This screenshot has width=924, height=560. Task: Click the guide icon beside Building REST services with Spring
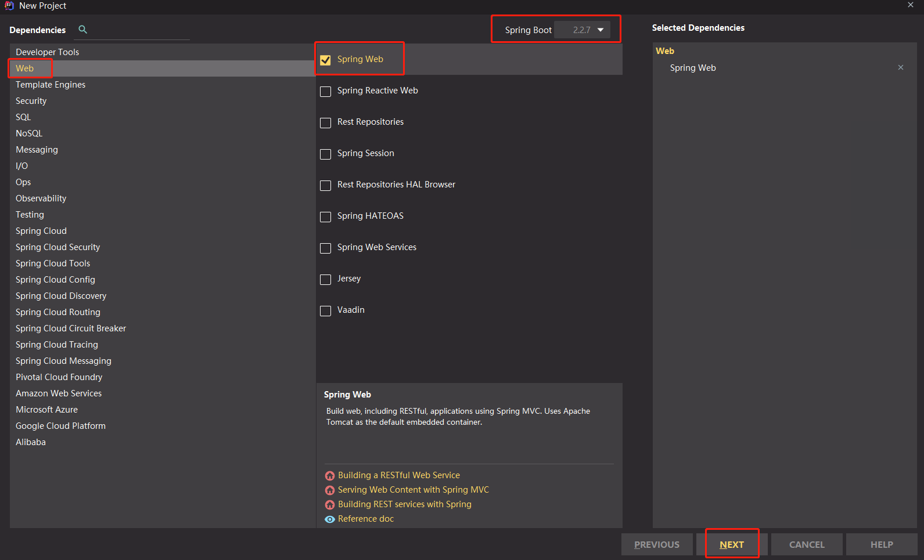(330, 505)
